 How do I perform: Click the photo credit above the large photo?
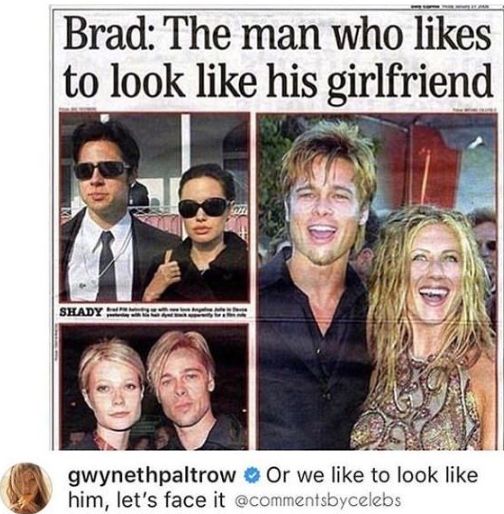coord(474,109)
